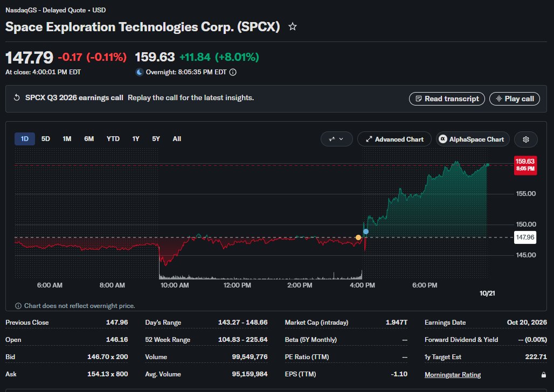Click the yellow event marker on chart
The height and width of the screenshot is (392, 554).
(x=358, y=237)
